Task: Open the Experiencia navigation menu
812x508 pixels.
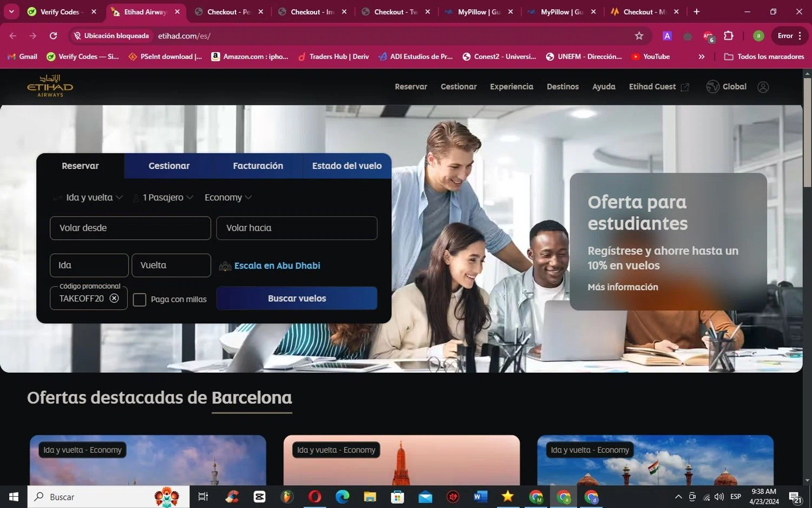Action: coord(512,87)
